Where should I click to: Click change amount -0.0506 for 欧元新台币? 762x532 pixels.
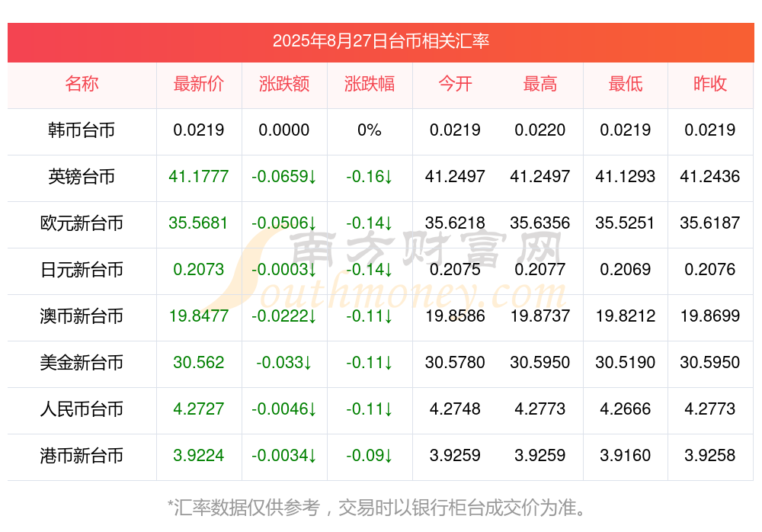(x=283, y=223)
